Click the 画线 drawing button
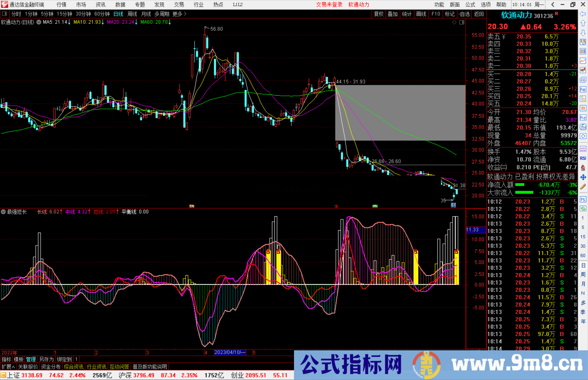The image size is (588, 380). click(x=421, y=14)
